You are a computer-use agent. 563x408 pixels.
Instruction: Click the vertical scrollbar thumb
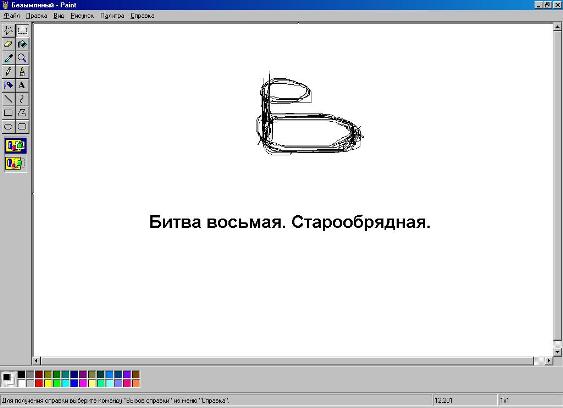coord(557,185)
